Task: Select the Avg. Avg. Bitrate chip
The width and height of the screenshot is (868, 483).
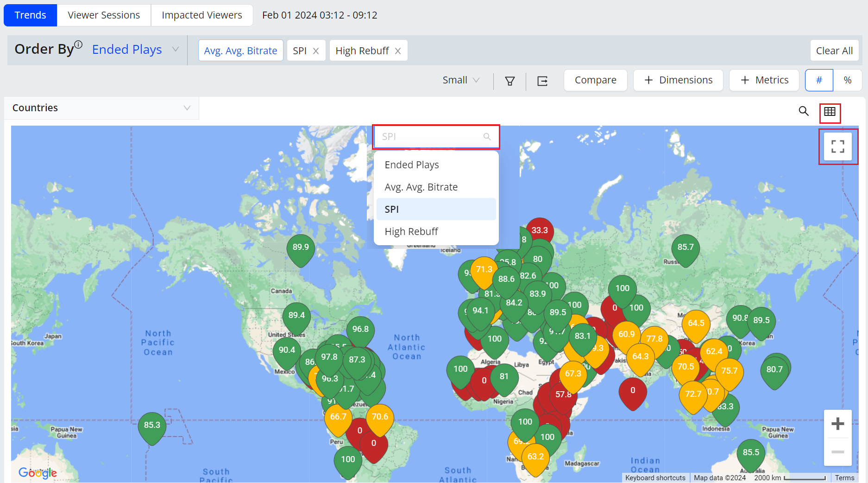Action: point(240,51)
